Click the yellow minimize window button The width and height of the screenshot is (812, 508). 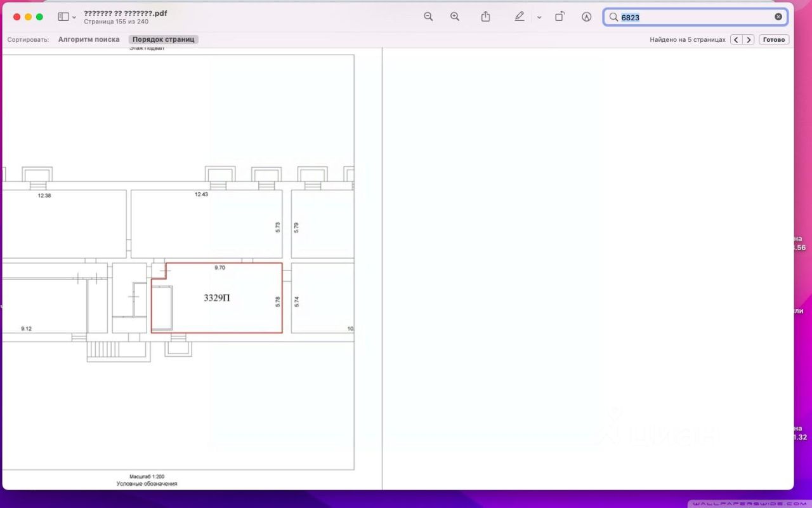pyautogui.click(x=28, y=17)
